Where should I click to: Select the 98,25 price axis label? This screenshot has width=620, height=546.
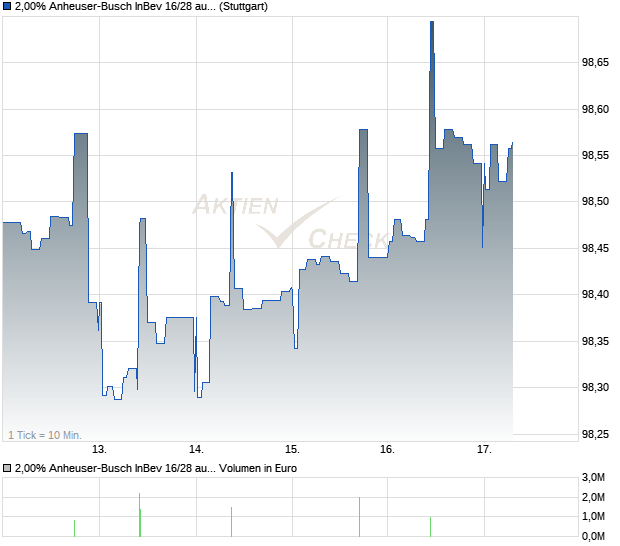pyautogui.click(x=595, y=434)
